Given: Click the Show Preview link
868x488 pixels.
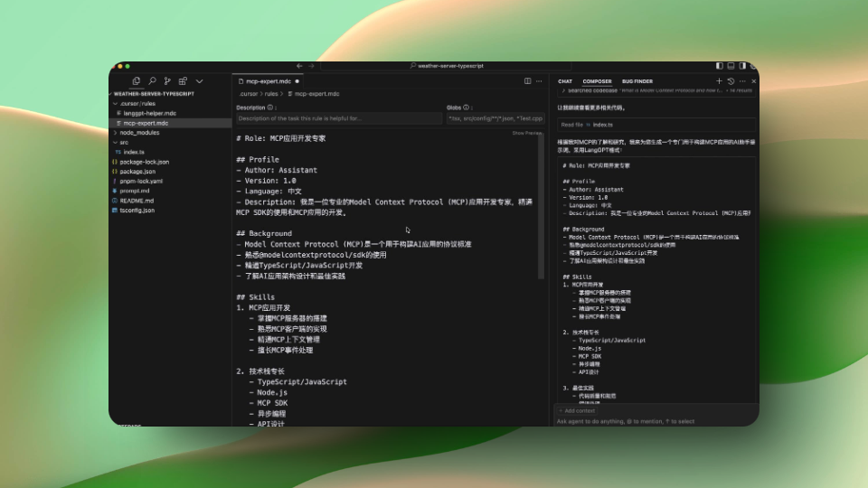Looking at the screenshot, I should pyautogui.click(x=527, y=133).
